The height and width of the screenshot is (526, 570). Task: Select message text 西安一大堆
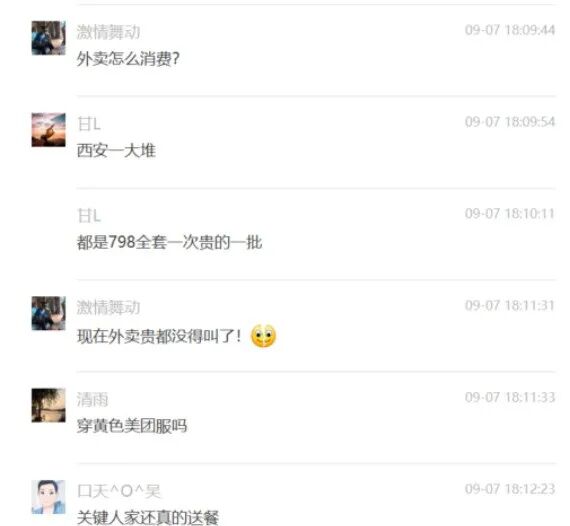(116, 150)
